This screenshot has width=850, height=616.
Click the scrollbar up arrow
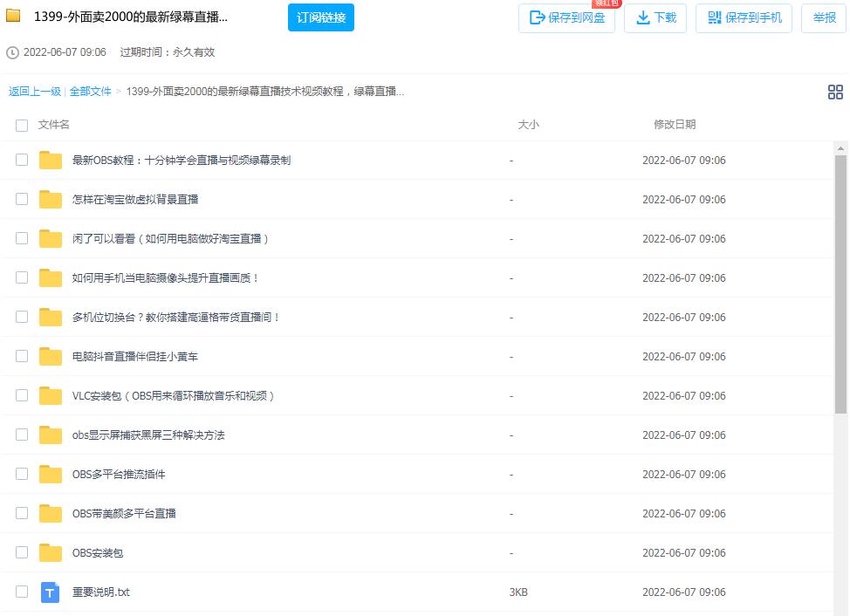pyautogui.click(x=840, y=148)
